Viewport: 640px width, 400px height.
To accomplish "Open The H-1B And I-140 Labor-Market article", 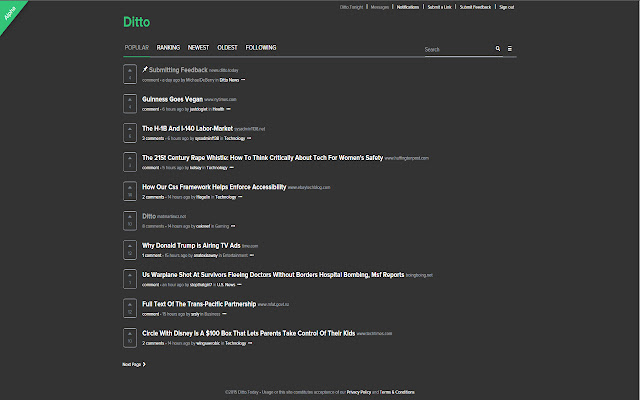I will coord(187,129).
